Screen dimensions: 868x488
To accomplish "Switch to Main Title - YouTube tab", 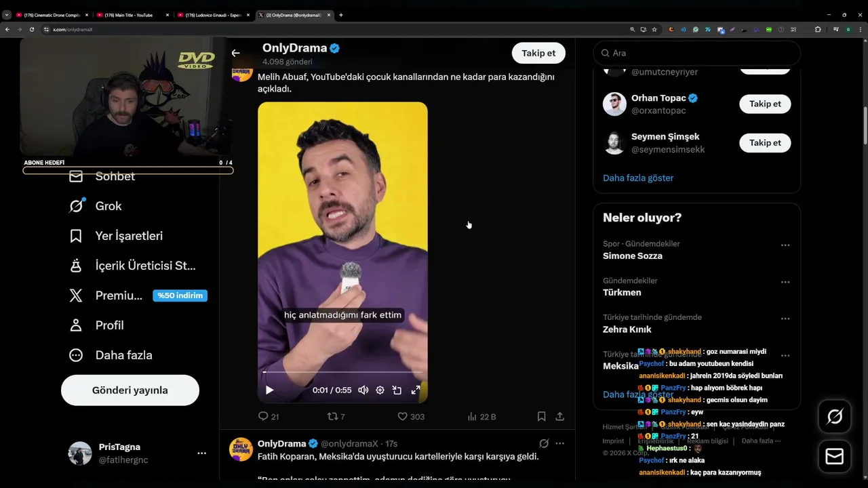I will point(132,15).
